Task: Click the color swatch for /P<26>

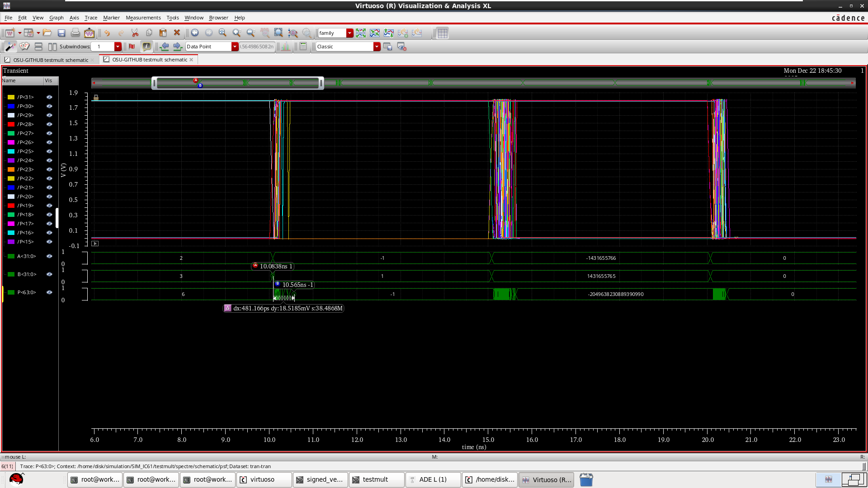Action: pyautogui.click(x=11, y=142)
